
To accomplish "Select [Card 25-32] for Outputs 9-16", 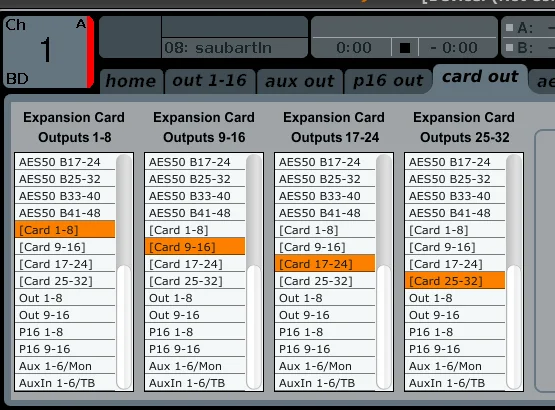I will pyautogui.click(x=195, y=281).
